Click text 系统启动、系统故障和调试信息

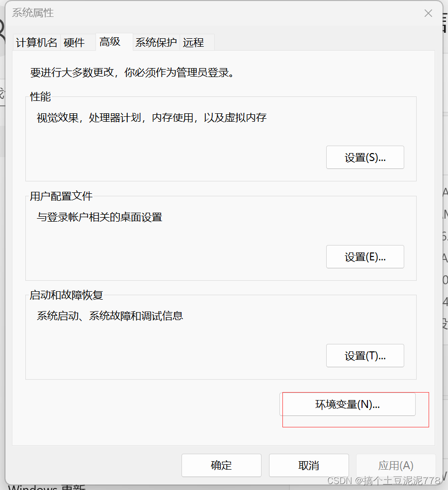pyautogui.click(x=110, y=316)
